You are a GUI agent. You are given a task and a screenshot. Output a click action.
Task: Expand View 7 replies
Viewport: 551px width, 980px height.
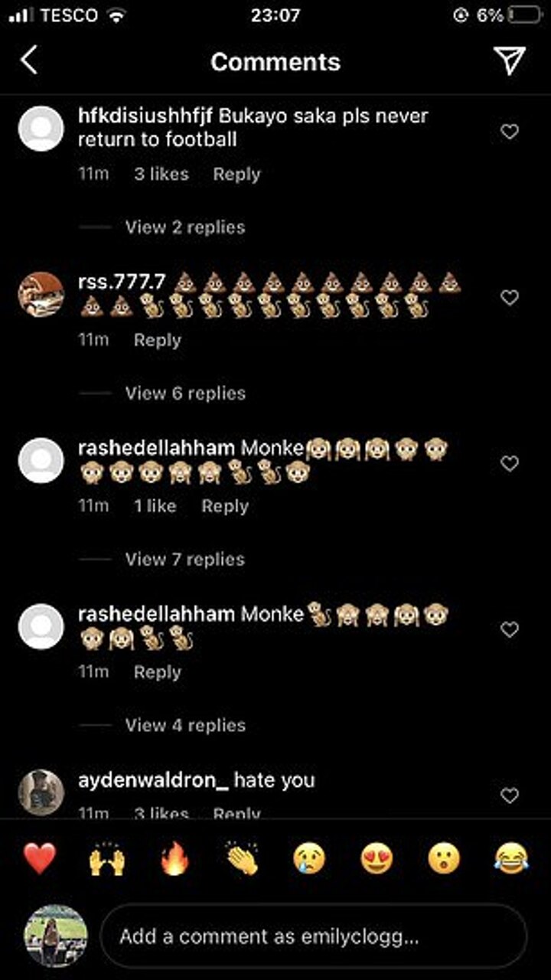point(185,560)
